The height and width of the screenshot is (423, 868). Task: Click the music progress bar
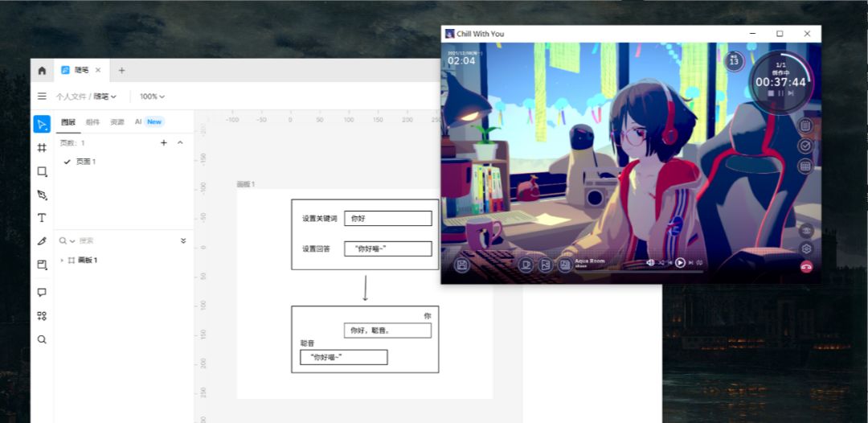pos(640,271)
